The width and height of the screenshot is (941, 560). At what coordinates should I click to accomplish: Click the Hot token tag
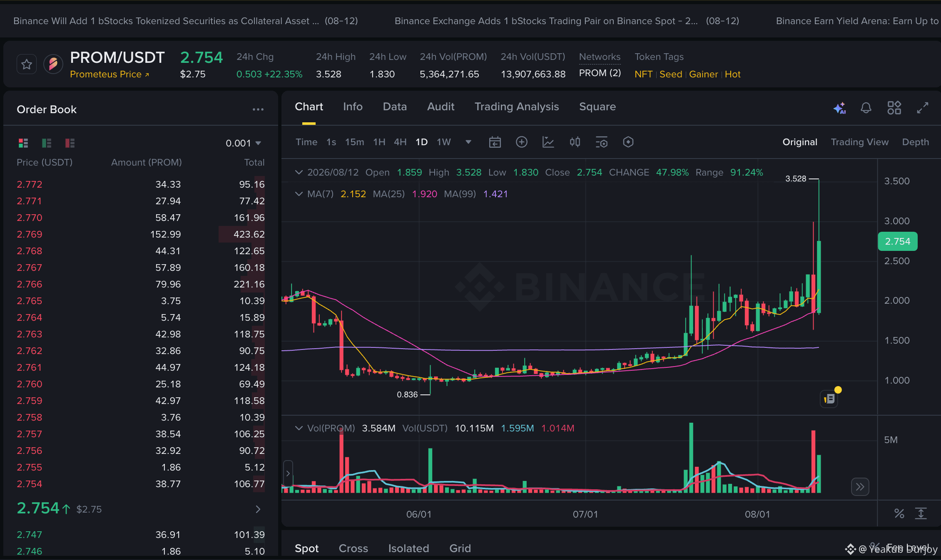coord(733,74)
